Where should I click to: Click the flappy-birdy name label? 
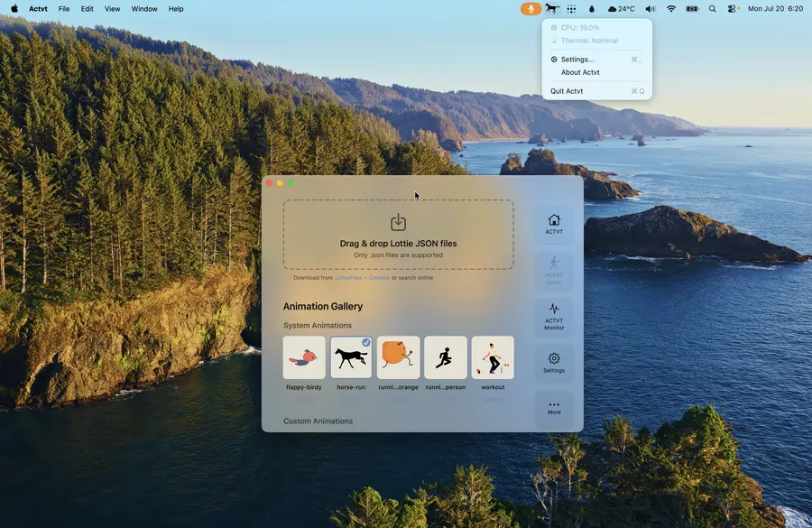303,387
